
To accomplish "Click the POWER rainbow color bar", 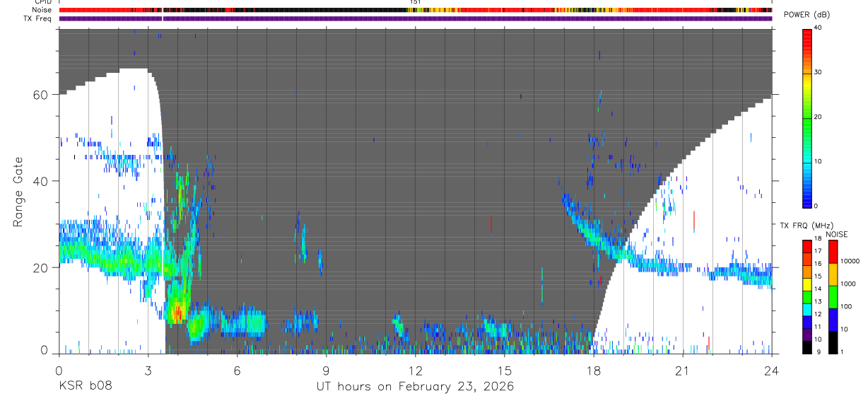I will click(x=807, y=117).
